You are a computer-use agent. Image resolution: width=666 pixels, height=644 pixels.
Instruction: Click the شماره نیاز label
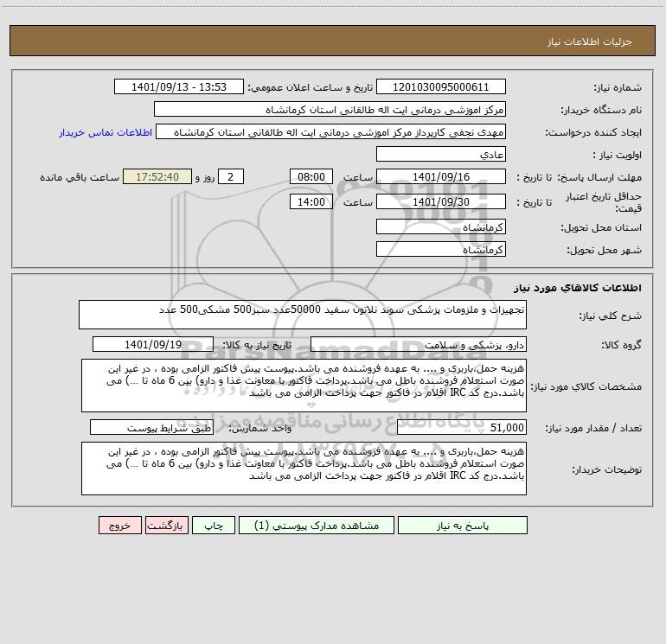click(x=618, y=87)
